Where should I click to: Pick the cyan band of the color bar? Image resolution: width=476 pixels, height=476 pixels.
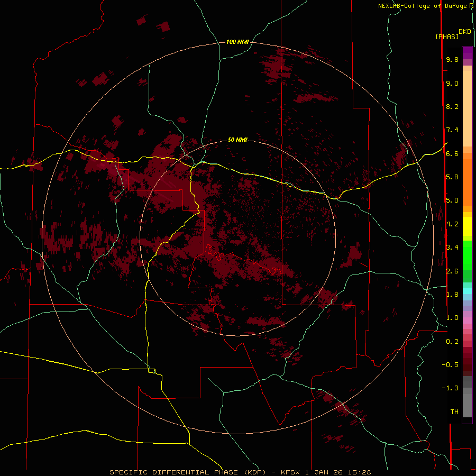(467, 291)
